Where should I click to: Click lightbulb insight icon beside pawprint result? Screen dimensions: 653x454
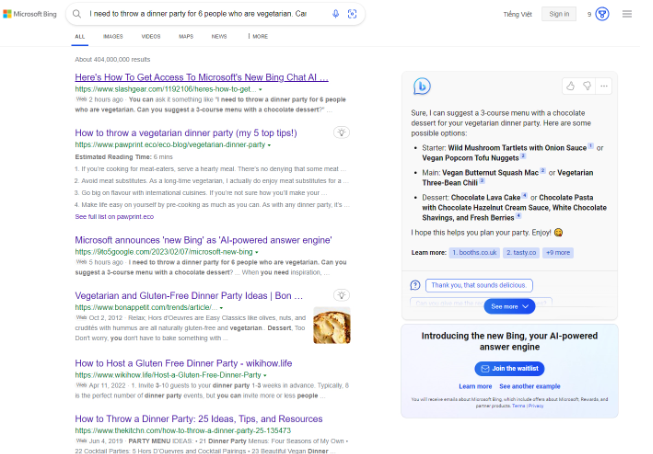341,132
